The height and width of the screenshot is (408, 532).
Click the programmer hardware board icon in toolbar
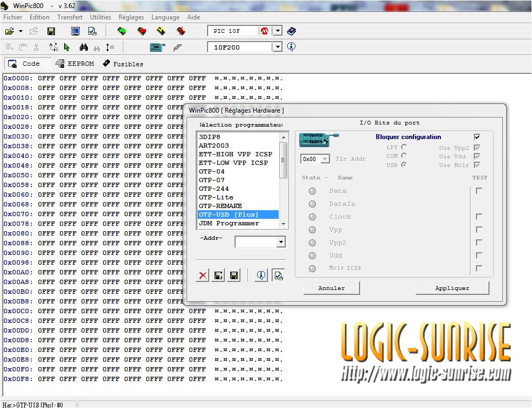[x=157, y=47]
